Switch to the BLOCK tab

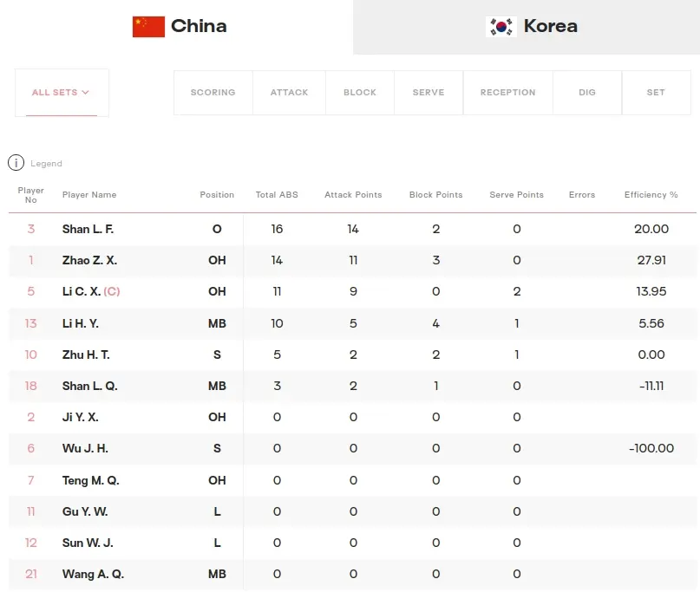pos(360,93)
